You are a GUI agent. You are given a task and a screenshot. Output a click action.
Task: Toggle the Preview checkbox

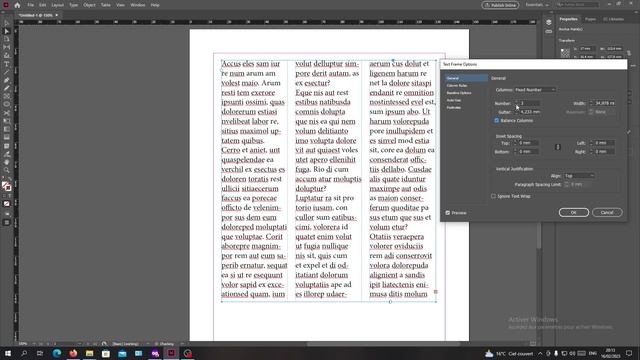click(x=448, y=213)
